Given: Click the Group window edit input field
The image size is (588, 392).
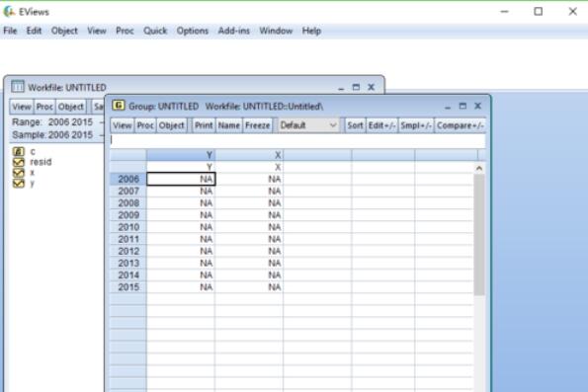Looking at the screenshot, I should [297, 140].
